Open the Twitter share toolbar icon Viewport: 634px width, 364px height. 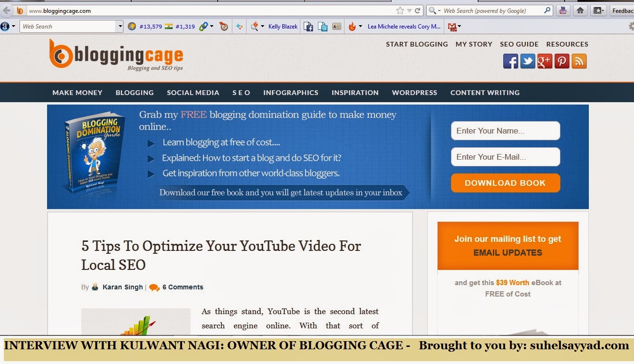(x=323, y=27)
